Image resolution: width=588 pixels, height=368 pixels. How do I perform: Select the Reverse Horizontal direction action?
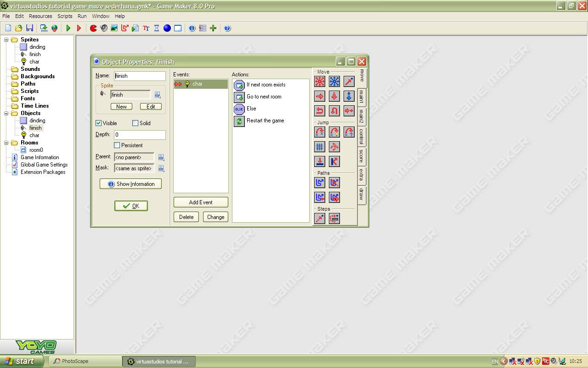tap(320, 111)
